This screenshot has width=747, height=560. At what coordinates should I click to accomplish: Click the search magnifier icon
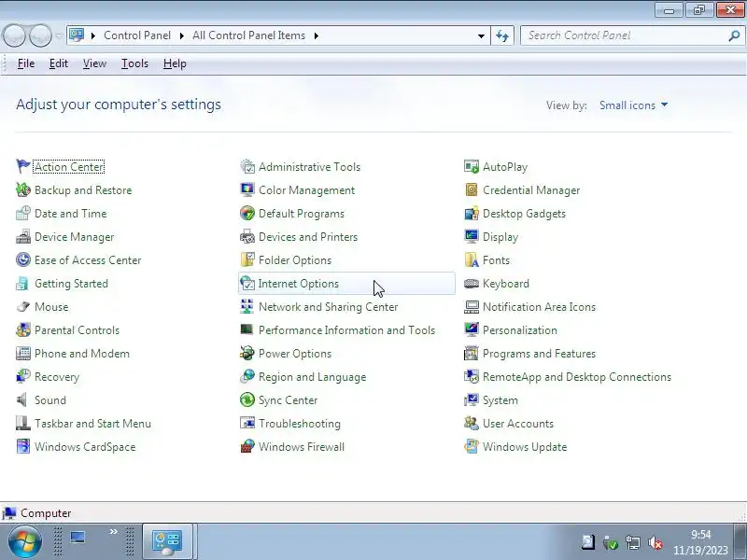click(734, 35)
